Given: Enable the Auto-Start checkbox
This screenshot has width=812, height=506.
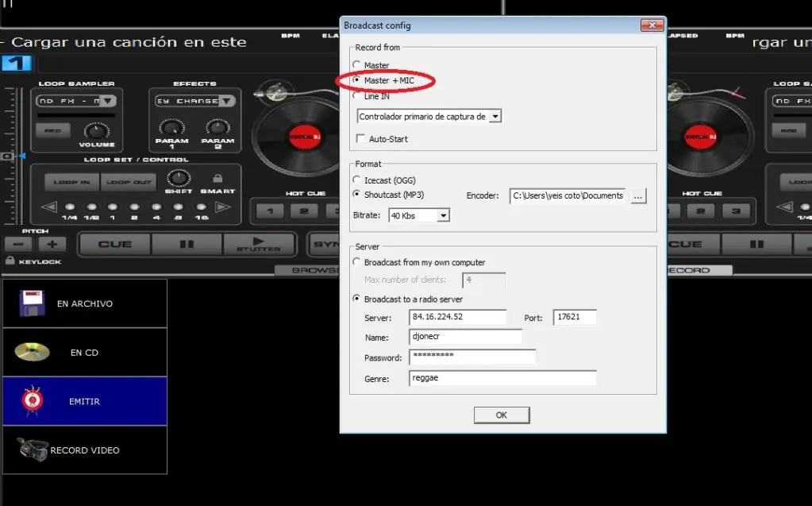Looking at the screenshot, I should coord(360,138).
